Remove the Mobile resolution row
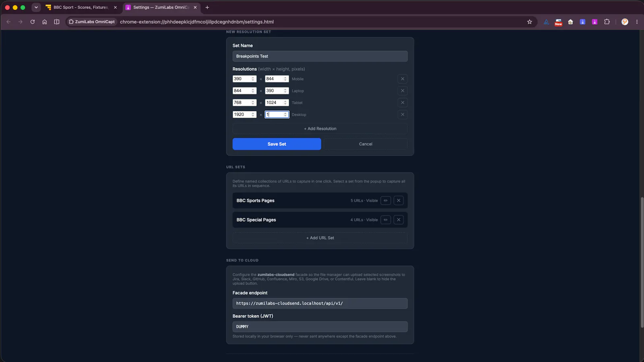 [x=402, y=79]
